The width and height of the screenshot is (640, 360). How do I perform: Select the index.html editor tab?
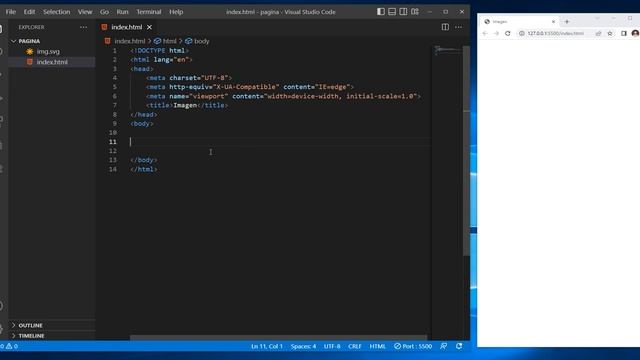[x=127, y=27]
